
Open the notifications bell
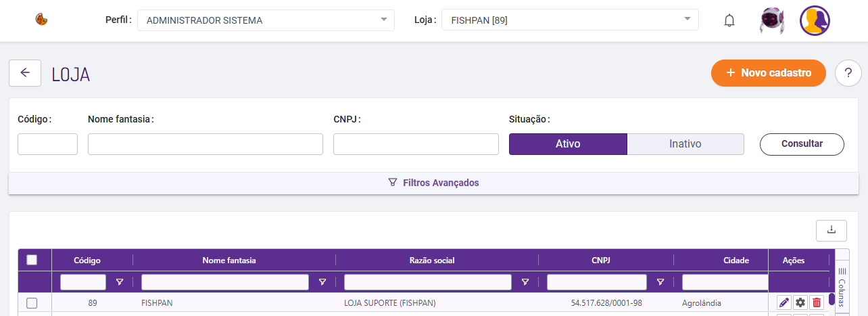[x=729, y=20]
